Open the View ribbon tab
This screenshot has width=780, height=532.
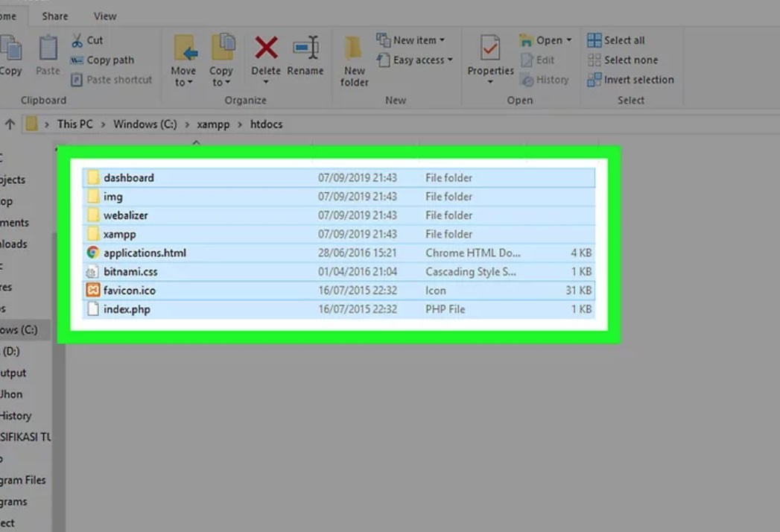[105, 16]
